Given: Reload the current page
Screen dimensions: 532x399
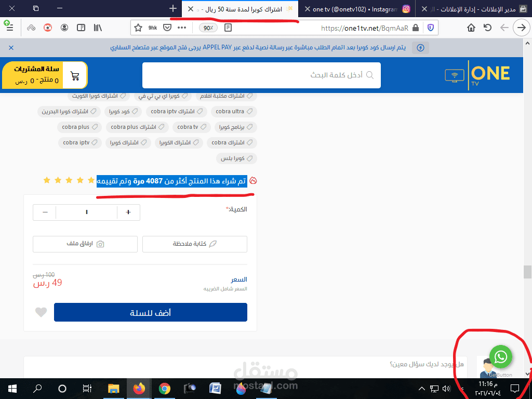Looking at the screenshot, I should 487,28.
